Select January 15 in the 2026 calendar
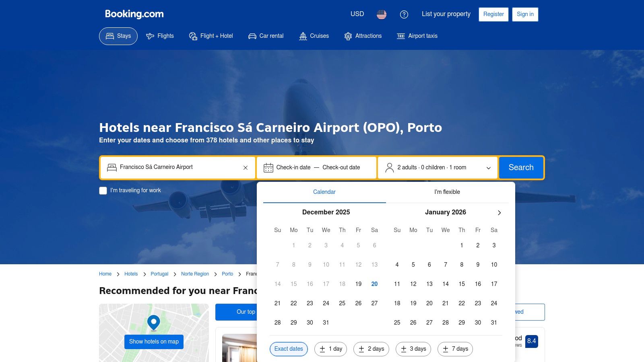The height and width of the screenshot is (362, 644). coord(462,284)
